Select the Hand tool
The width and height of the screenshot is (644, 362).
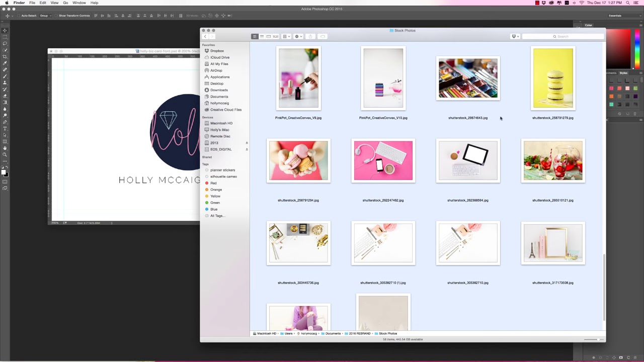(5, 148)
